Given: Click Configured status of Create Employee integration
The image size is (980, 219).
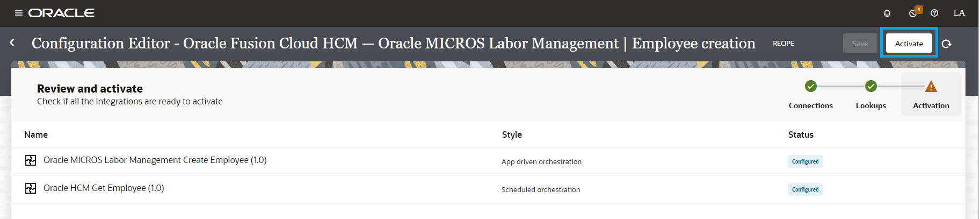Looking at the screenshot, I should coord(805,161).
